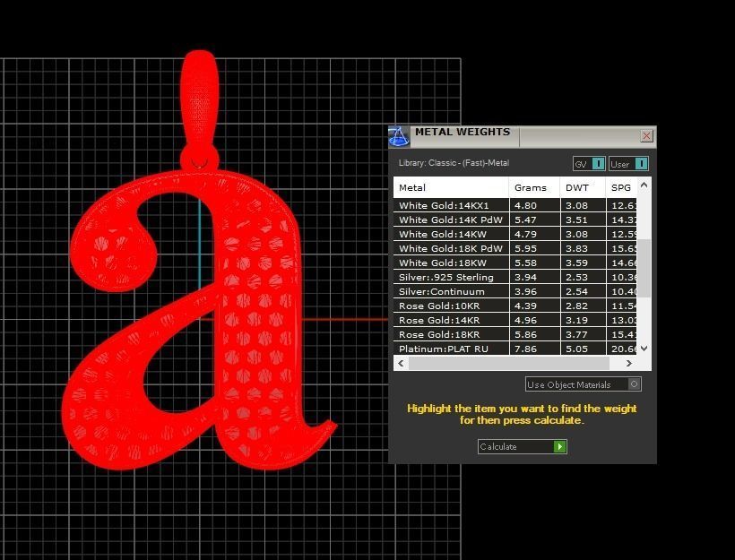Click the 7.86 grams value for Platinum

(x=525, y=349)
